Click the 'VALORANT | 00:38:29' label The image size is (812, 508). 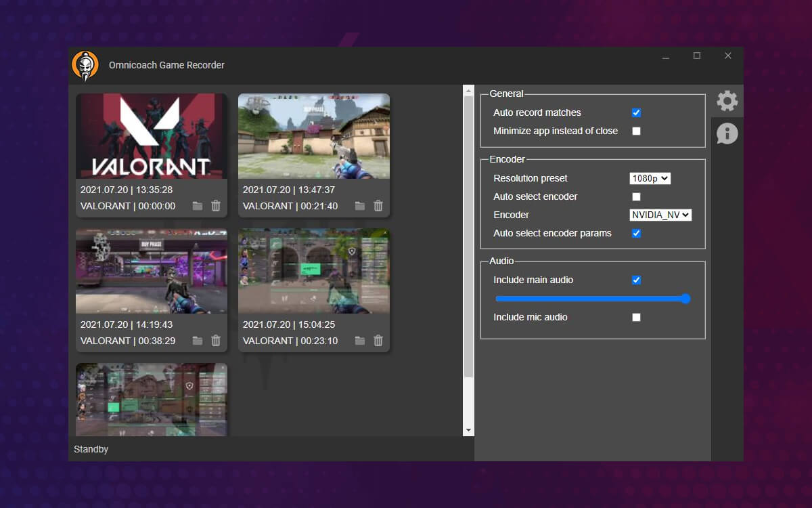[x=128, y=341]
